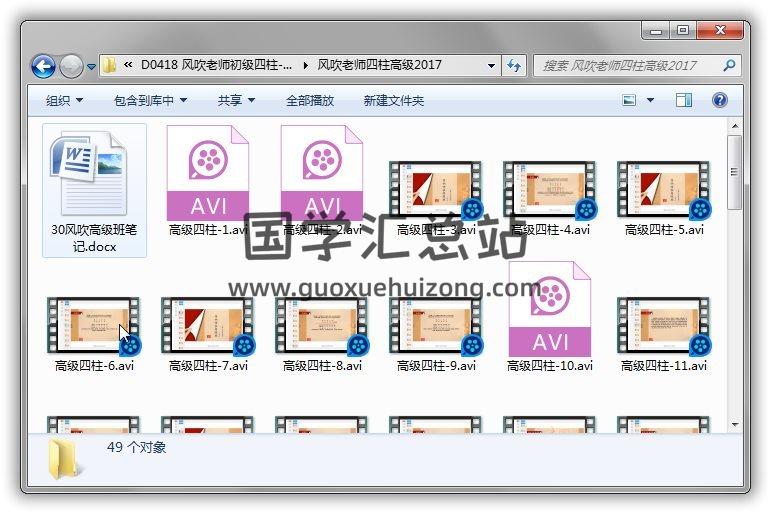Select the 高级四柱-5.avi video thumbnail
The width and height of the screenshot is (771, 514).
(x=664, y=189)
